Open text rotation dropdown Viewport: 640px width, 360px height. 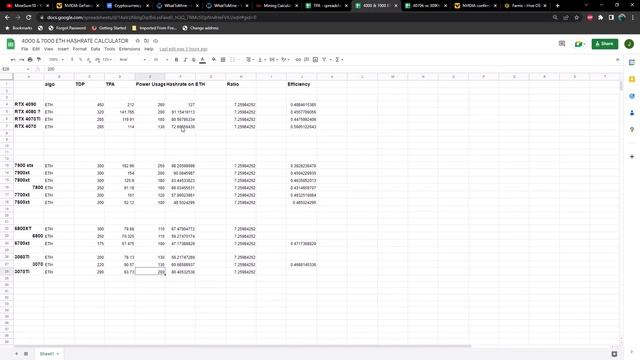click(285, 60)
